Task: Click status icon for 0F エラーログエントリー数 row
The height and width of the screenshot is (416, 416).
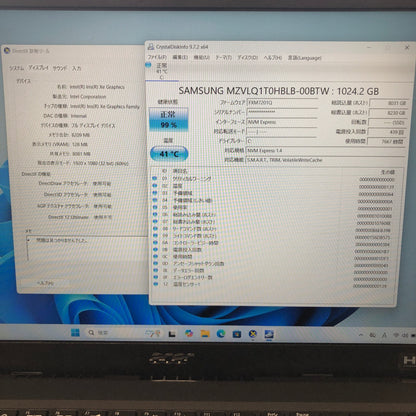Action: click(156, 277)
